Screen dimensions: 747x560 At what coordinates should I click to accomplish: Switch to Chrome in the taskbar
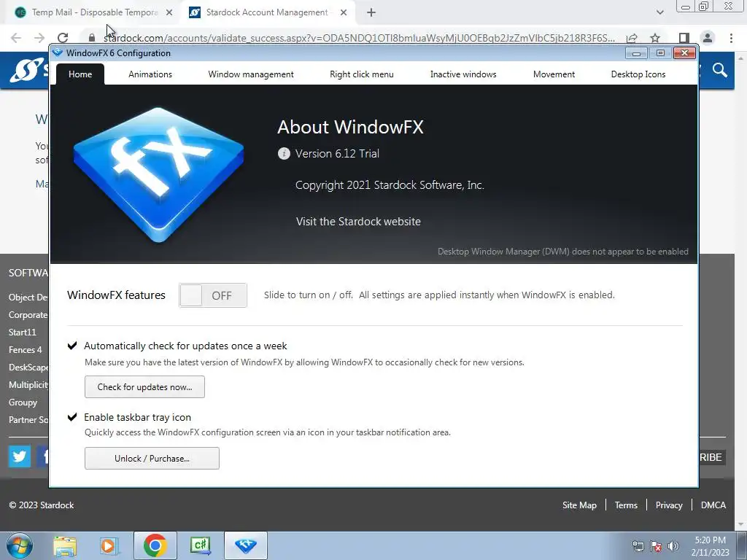click(155, 545)
